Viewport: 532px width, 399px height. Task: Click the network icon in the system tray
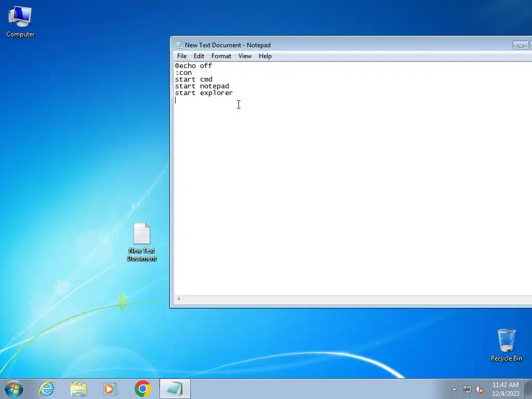[467, 390]
